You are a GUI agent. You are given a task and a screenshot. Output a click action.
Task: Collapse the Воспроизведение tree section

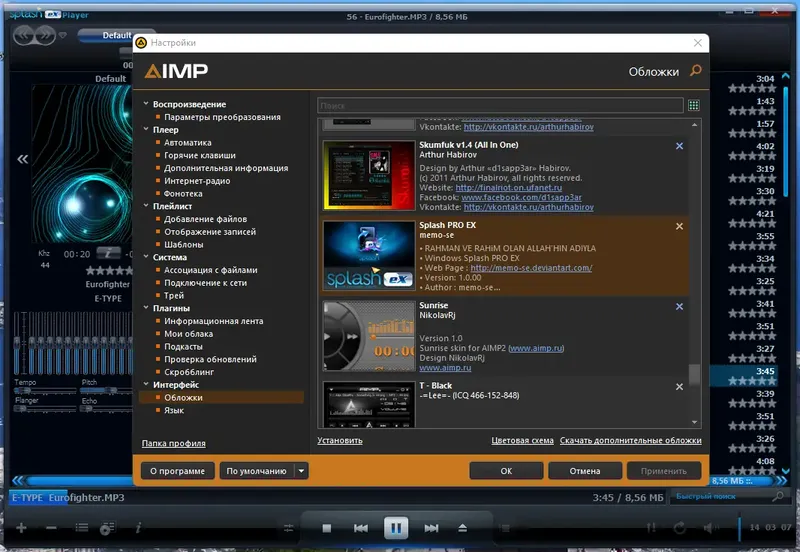point(146,104)
